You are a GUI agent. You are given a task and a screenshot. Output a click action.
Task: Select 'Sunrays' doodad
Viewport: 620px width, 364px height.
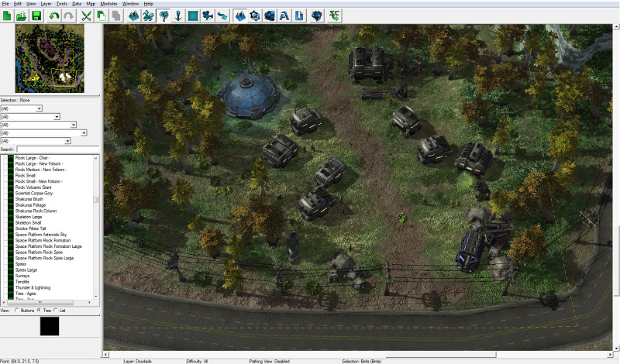point(22,276)
